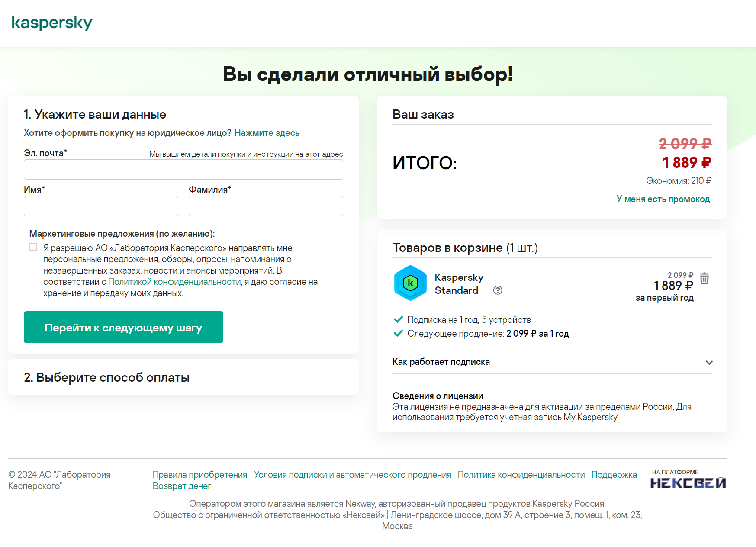756x547 pixels.
Task: Click the 'Имя' first name field
Action: [101, 206]
